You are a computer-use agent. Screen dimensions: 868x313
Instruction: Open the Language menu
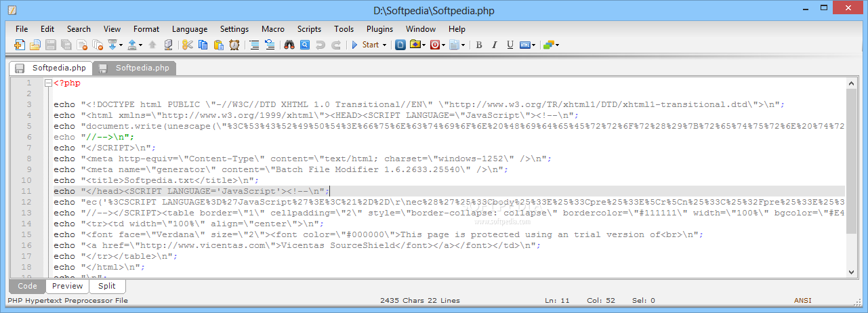[x=190, y=29]
